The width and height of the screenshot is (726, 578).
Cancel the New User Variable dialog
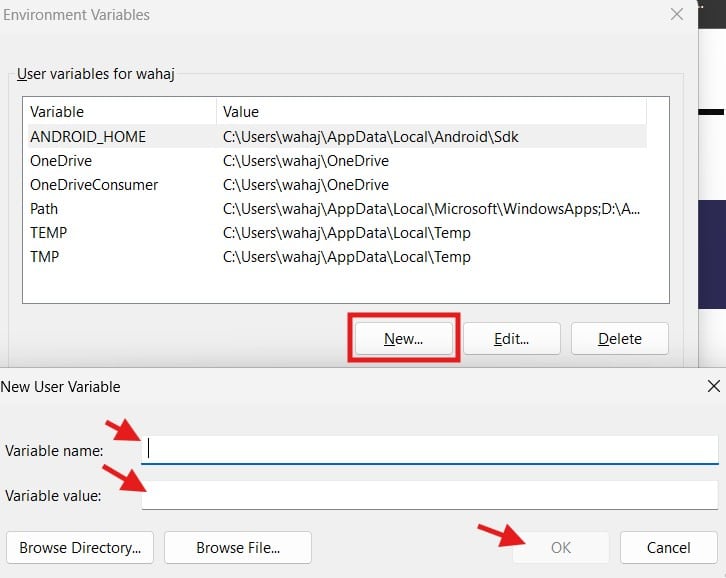click(668, 547)
